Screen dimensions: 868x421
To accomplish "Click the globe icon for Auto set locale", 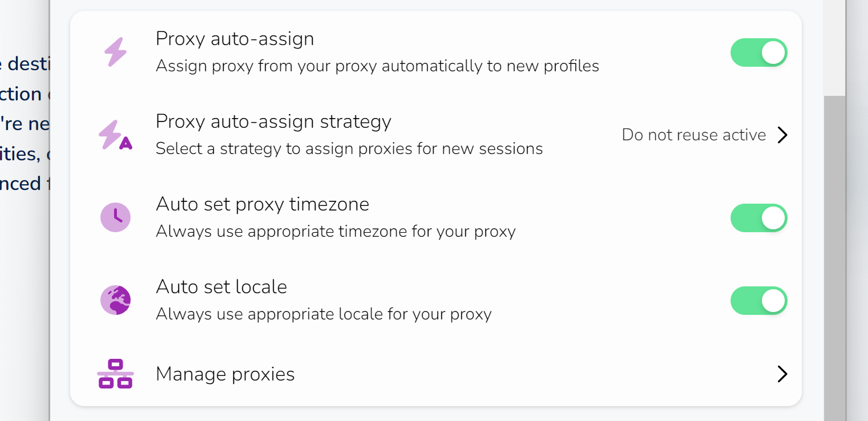I will [x=116, y=301].
